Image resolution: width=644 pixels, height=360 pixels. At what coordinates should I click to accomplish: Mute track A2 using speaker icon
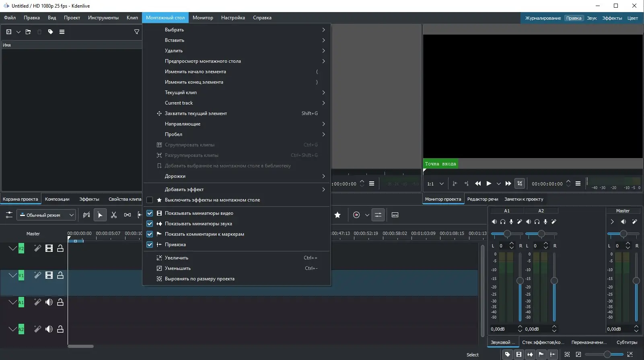49,329
